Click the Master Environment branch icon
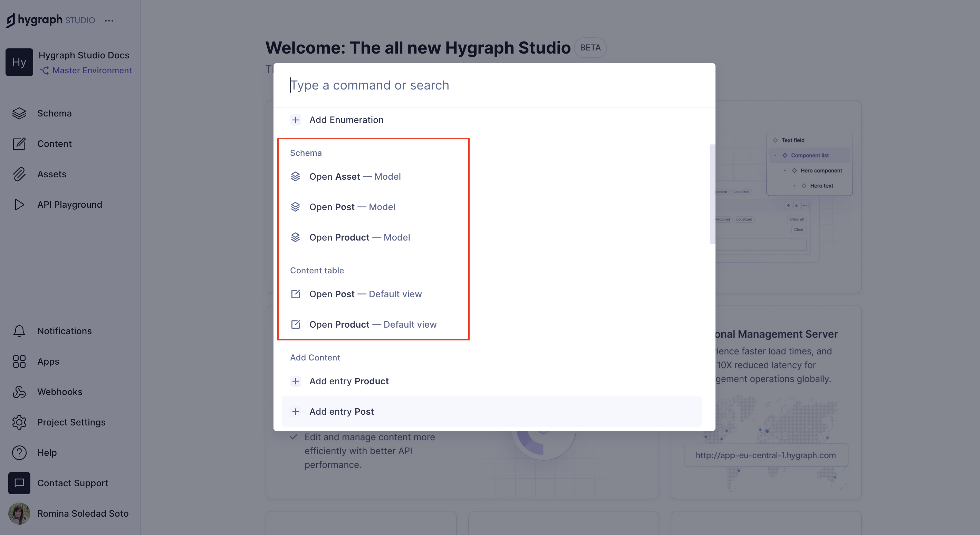The width and height of the screenshot is (980, 535). (44, 71)
